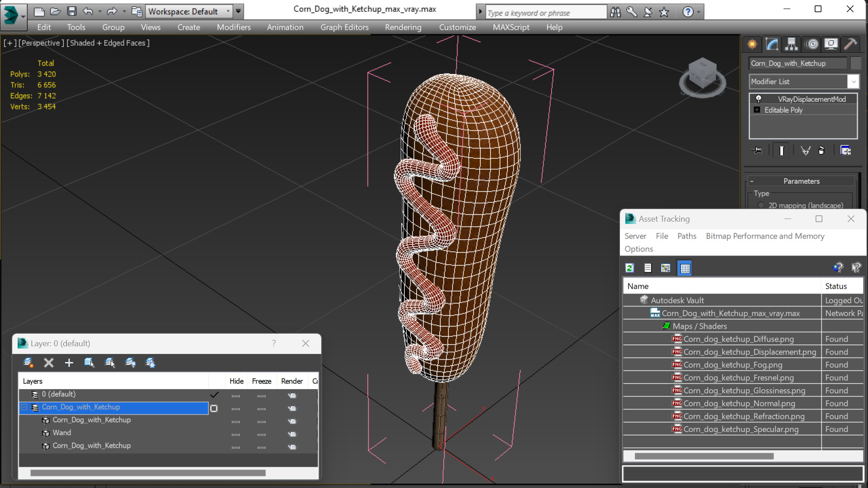Click the Create New Layer icon
868x488 pixels.
coord(28,363)
